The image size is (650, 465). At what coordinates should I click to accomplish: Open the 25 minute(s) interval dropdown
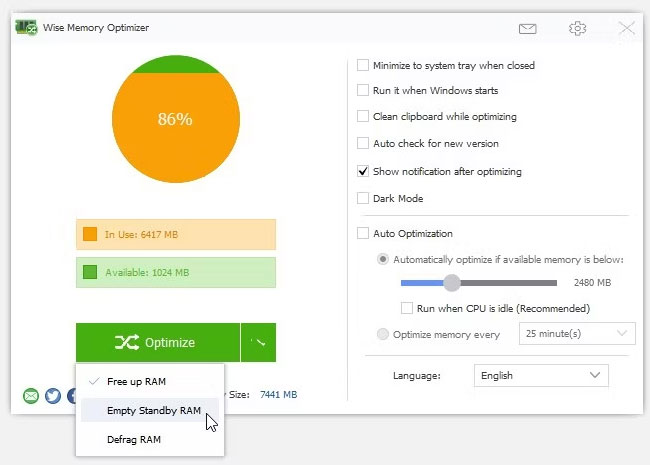point(577,334)
